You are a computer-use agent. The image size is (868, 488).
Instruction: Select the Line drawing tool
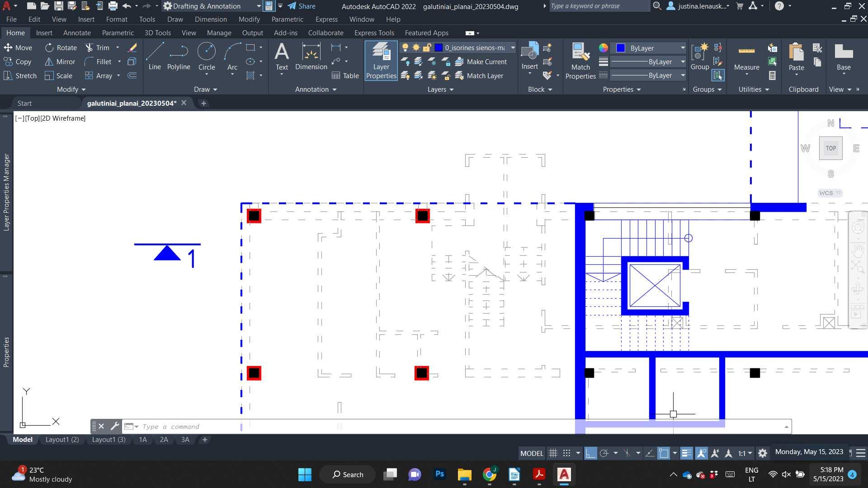155,56
